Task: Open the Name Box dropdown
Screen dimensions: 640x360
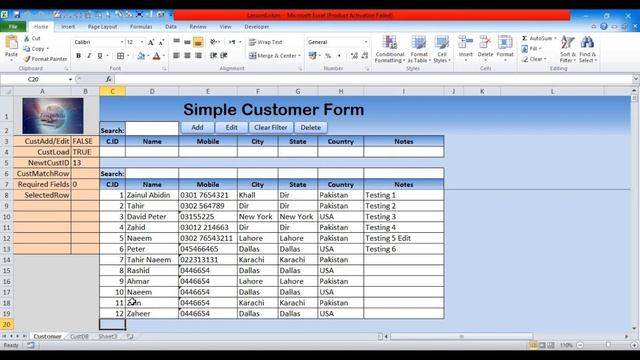Action: (x=70, y=79)
